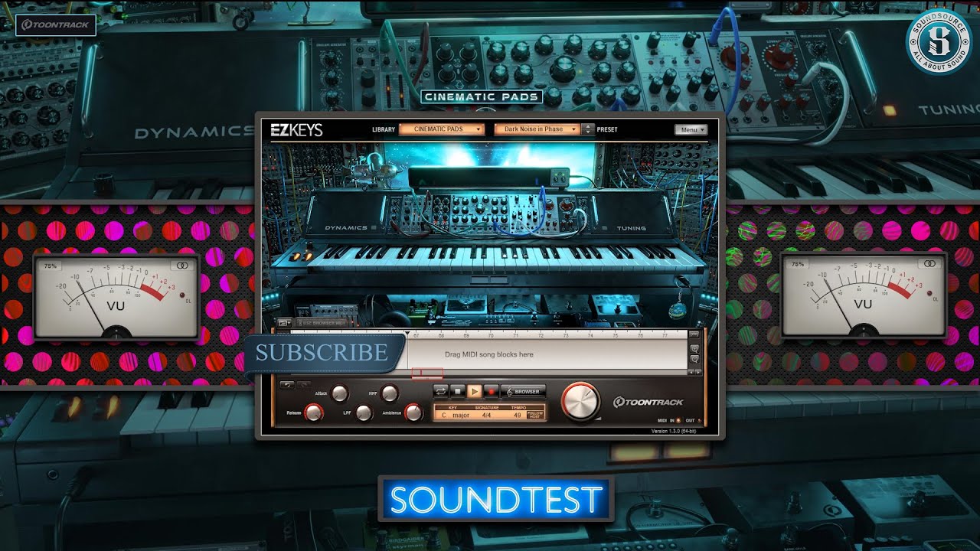Open the MIDI Browser button
The height and width of the screenshot is (551, 980).
[524, 391]
